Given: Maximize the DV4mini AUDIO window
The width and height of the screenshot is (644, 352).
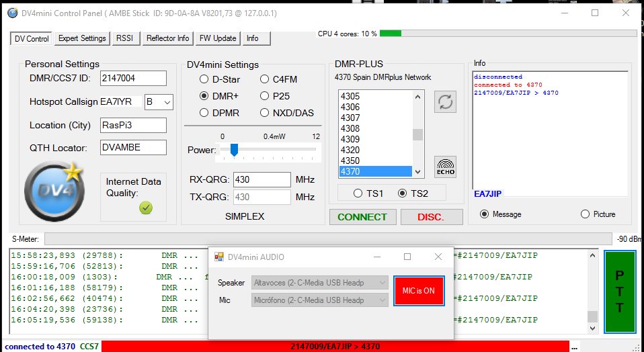Looking at the screenshot, I should coord(407,257).
